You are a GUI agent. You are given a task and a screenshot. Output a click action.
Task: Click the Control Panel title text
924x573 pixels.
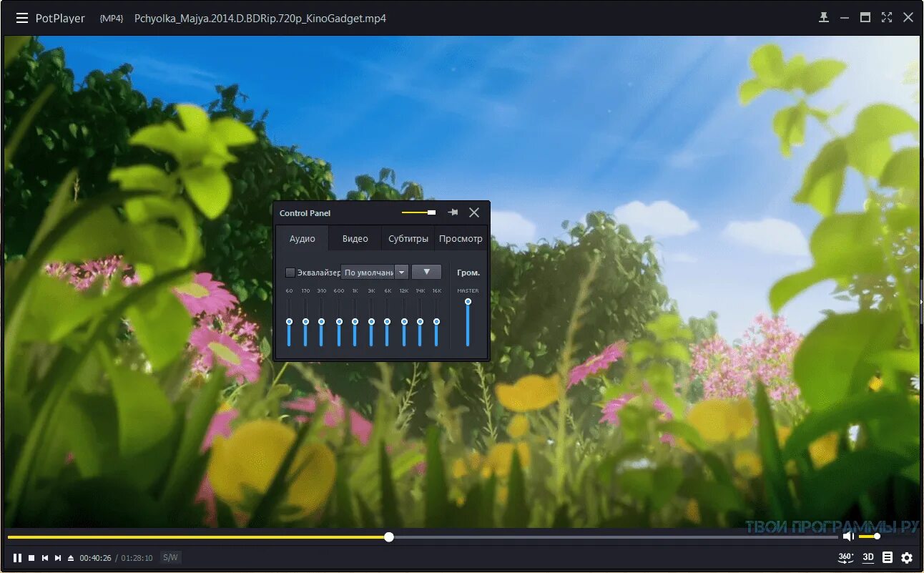click(305, 213)
